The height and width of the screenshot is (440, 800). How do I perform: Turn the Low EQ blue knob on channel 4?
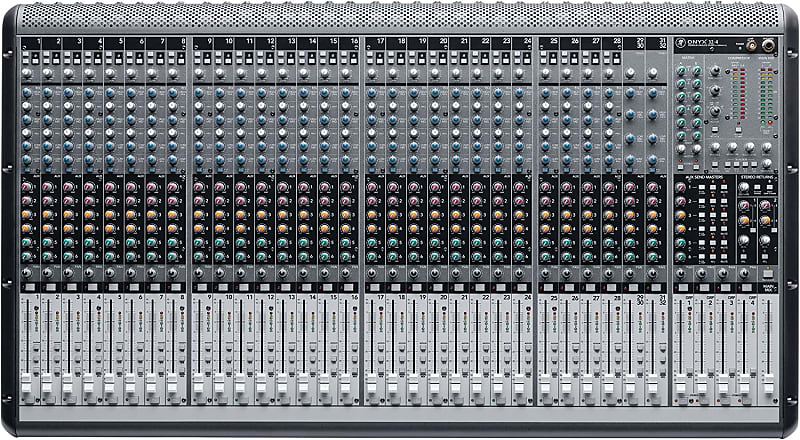tap(89, 160)
